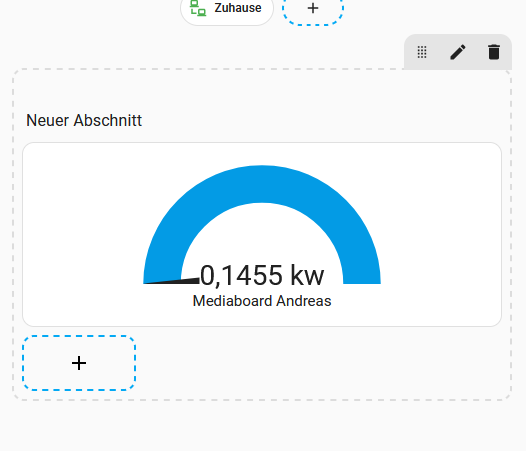The image size is (526, 451).
Task: Click the plus icon below the gauge card
Action: tap(79, 363)
